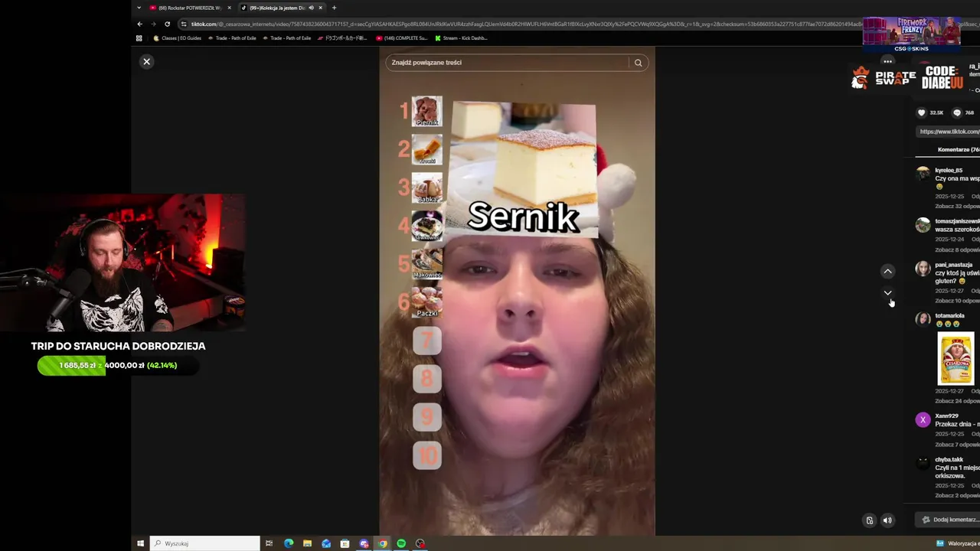Go forward in browser history
Image resolution: width=980 pixels, height=551 pixels.
click(153, 24)
